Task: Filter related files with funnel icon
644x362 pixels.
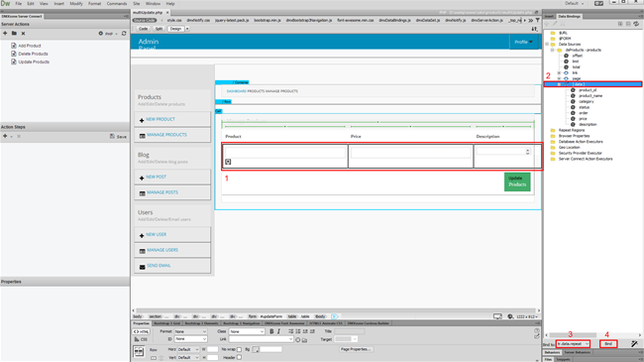Action: click(x=538, y=20)
